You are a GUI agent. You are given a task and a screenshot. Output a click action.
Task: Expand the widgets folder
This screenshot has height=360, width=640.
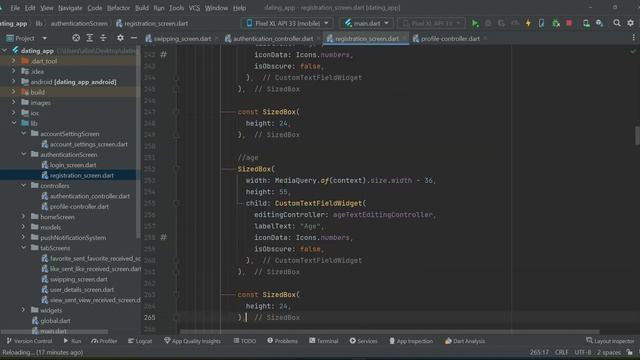tap(24, 310)
